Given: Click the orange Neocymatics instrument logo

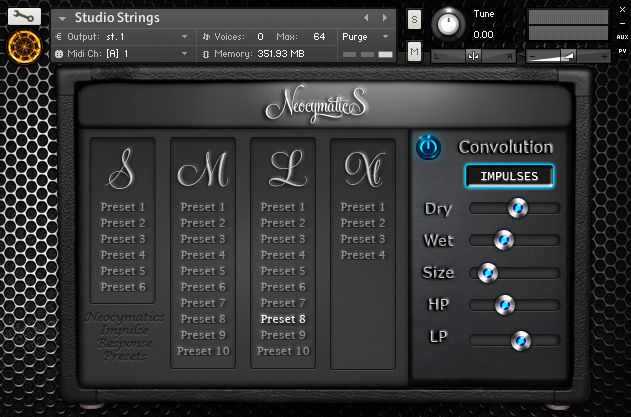Looking at the screenshot, I should (24, 47).
